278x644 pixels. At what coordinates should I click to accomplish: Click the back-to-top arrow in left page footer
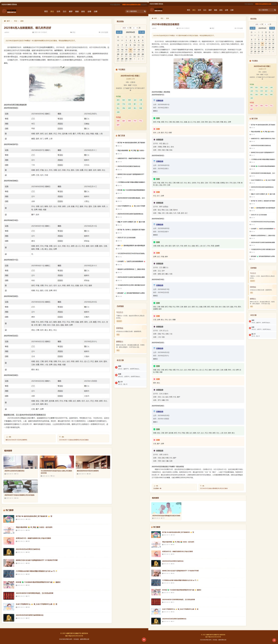(144, 639)
